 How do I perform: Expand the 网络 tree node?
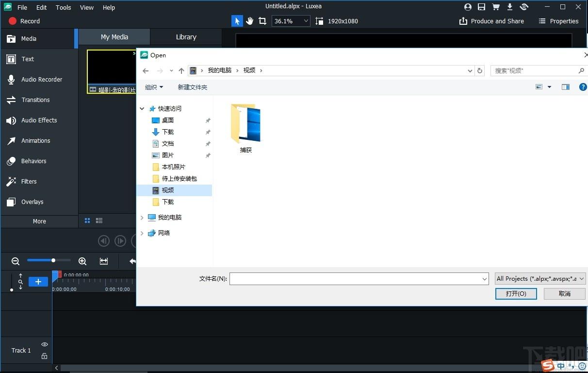(x=142, y=233)
